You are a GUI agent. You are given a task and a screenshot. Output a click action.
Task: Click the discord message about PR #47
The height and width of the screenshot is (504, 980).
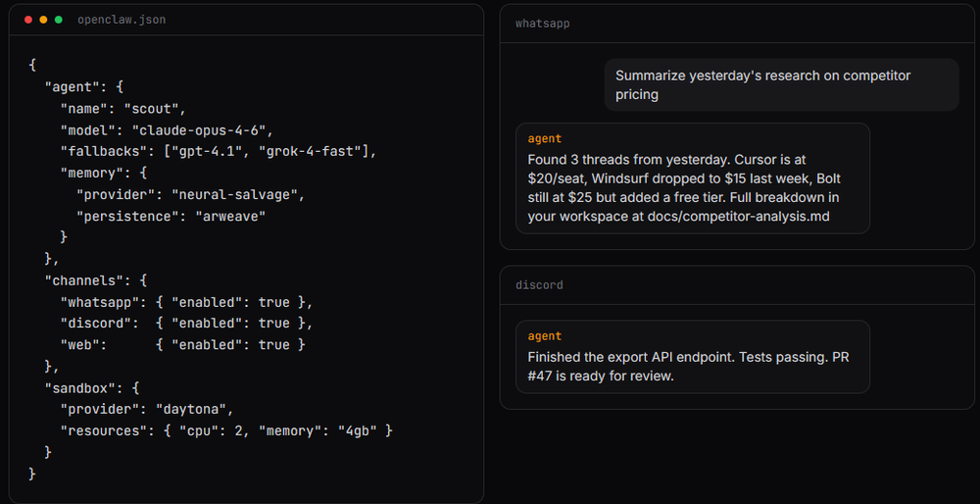(x=693, y=357)
